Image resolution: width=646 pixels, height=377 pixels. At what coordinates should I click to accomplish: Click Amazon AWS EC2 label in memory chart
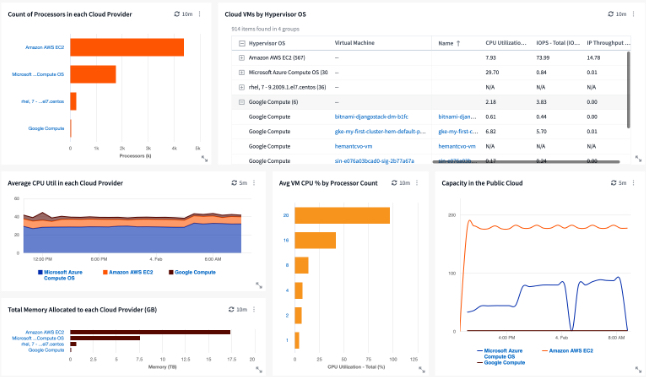point(44,332)
